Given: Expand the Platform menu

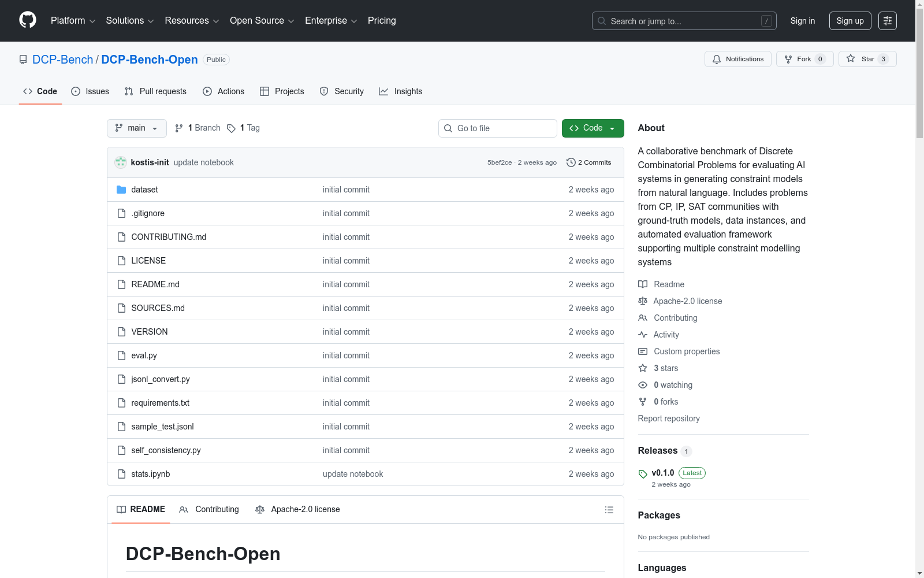Looking at the screenshot, I should point(73,21).
